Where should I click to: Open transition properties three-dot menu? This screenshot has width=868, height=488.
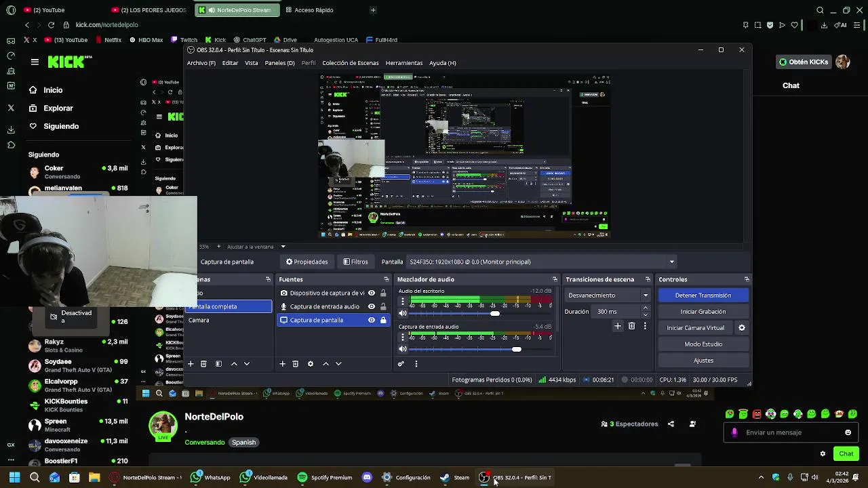tap(645, 326)
